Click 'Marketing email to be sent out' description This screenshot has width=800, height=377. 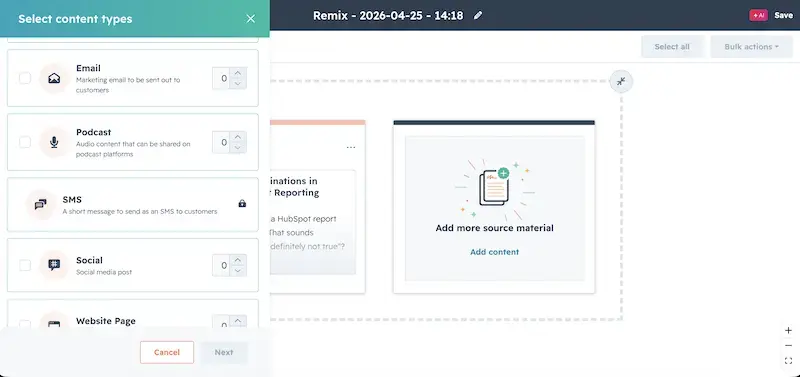click(128, 85)
